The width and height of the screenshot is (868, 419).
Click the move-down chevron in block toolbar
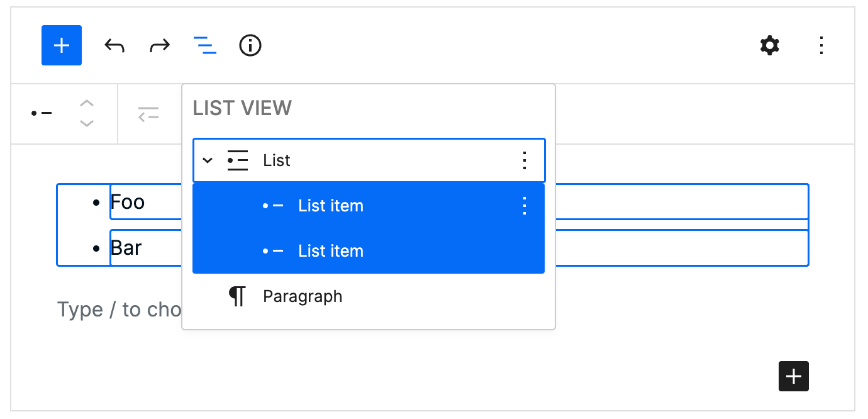pos(86,125)
